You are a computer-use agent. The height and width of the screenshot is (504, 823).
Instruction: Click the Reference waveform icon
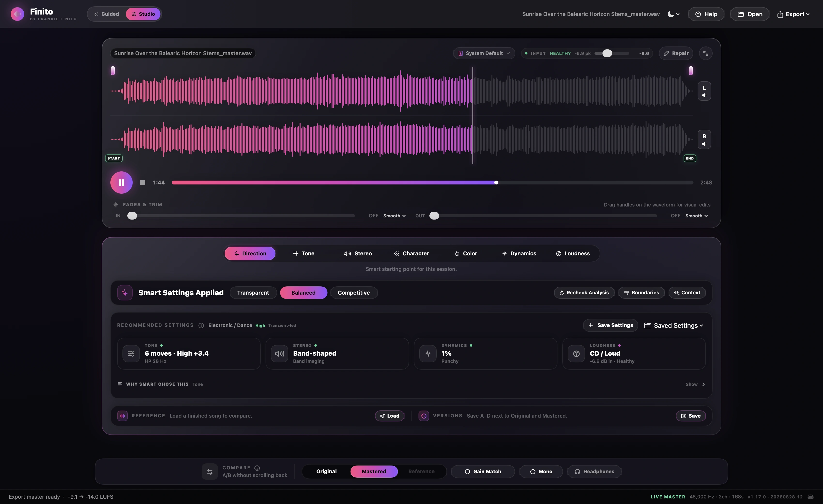(122, 416)
